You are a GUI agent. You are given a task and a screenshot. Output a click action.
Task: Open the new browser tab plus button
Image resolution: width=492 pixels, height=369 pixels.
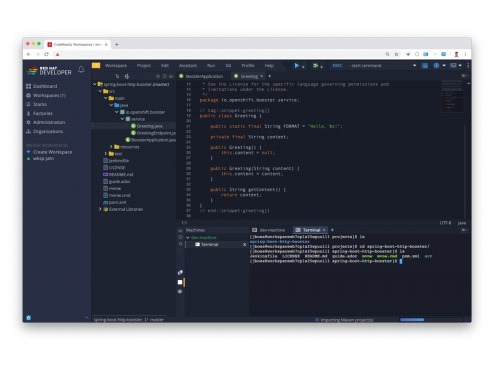click(117, 44)
